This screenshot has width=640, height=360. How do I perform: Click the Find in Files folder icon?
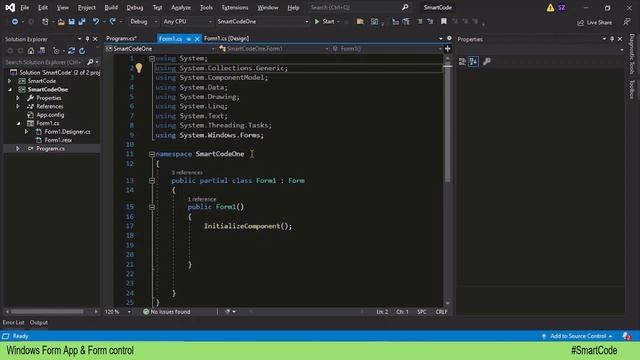[360, 22]
